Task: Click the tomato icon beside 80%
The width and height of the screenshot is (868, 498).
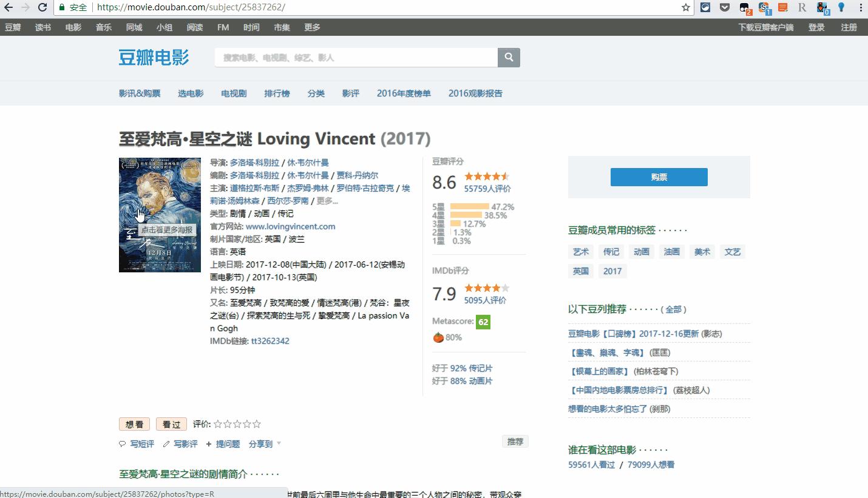Action: [x=438, y=337]
